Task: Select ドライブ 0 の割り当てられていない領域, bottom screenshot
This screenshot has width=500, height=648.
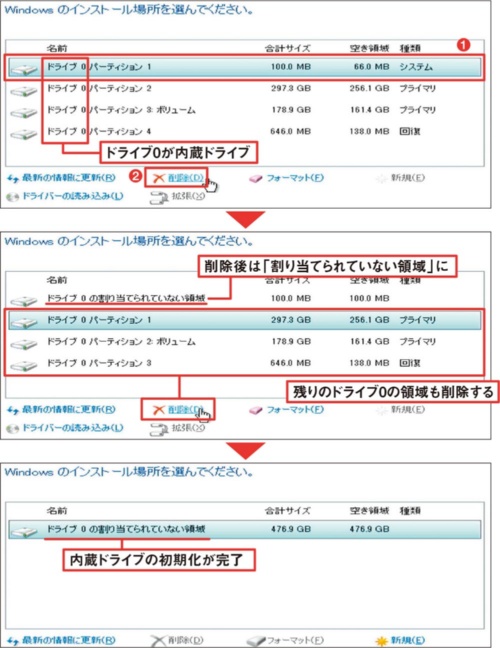Action: coord(126,529)
